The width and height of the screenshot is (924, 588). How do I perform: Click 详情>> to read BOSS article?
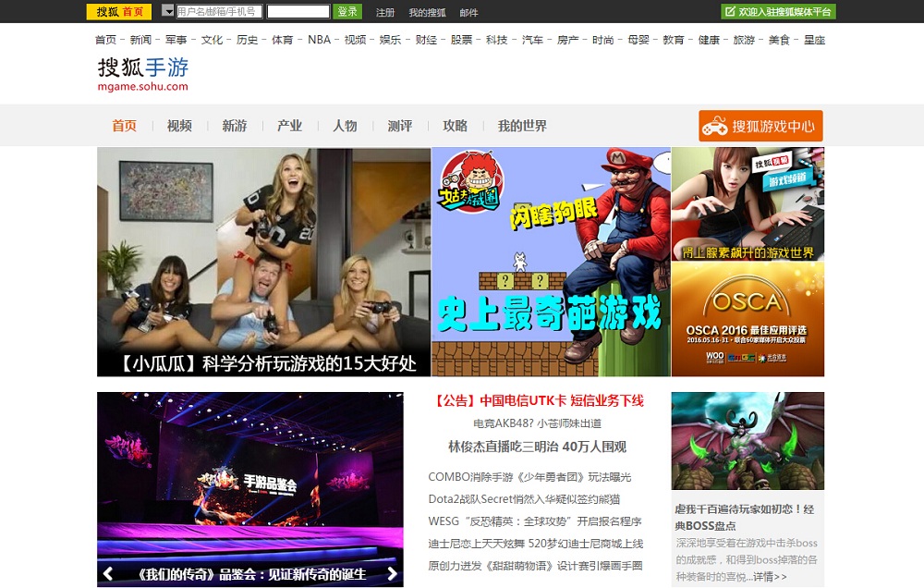click(x=770, y=576)
